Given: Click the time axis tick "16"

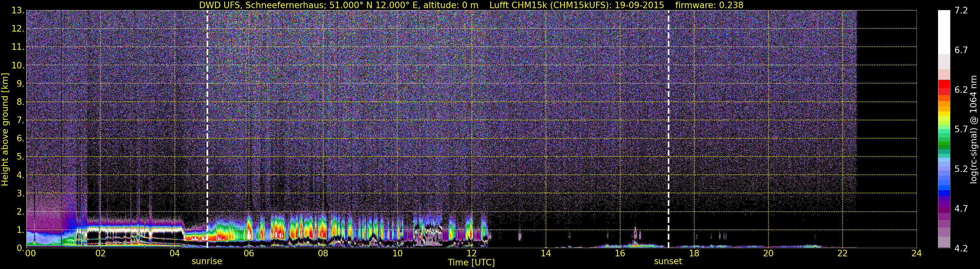Looking at the screenshot, I should 620,253.
